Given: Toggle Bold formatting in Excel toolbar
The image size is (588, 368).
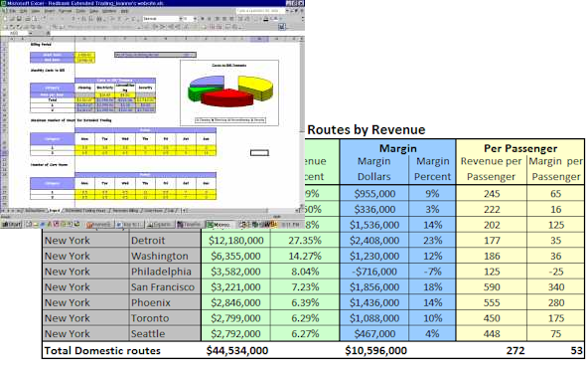Looking at the screenshot, I should point(203,18).
